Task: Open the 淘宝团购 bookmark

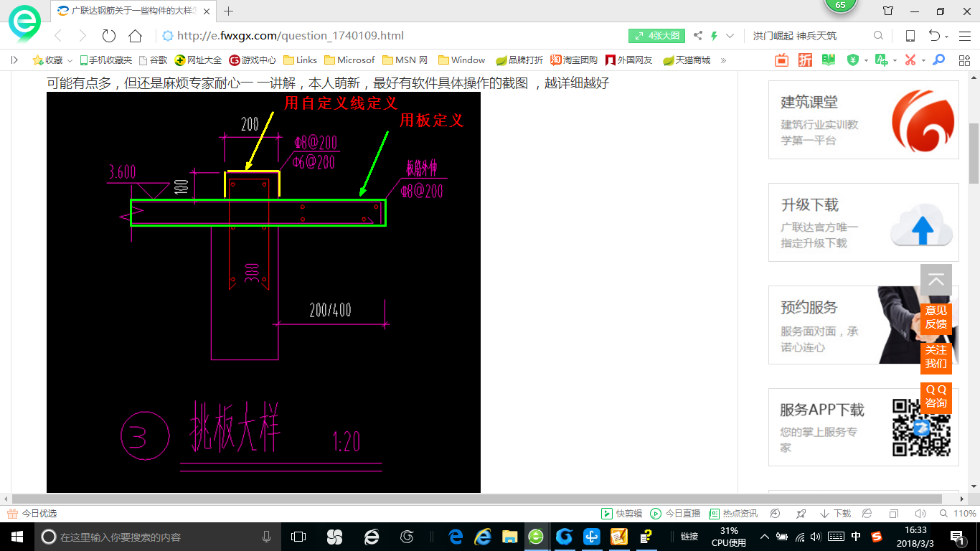Action: tap(574, 60)
